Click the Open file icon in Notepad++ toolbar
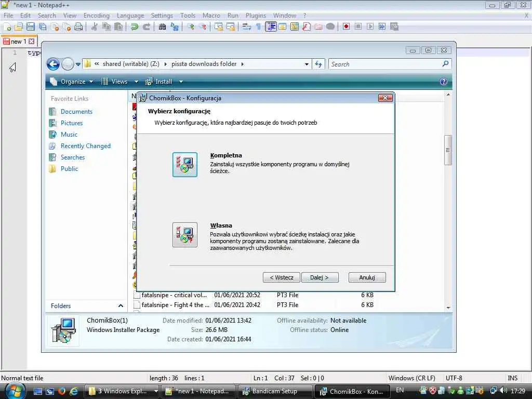 (x=19, y=27)
